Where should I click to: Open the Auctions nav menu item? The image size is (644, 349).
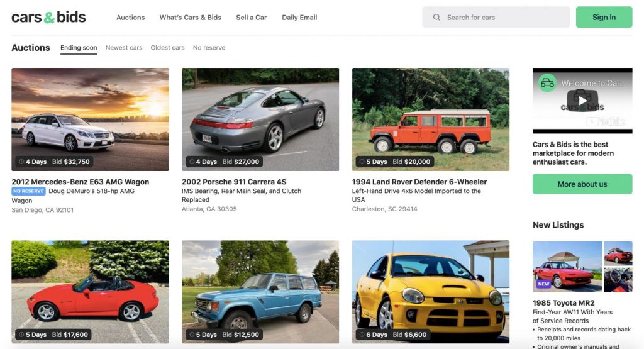click(130, 18)
